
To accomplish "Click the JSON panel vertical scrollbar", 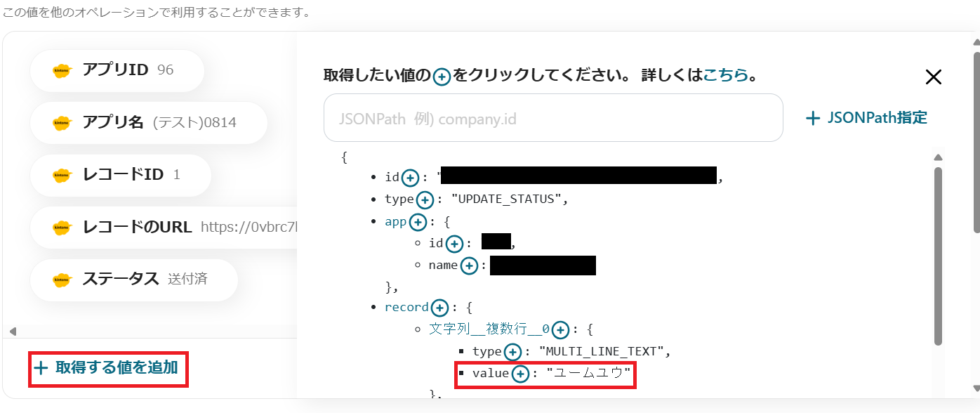I will click(938, 256).
